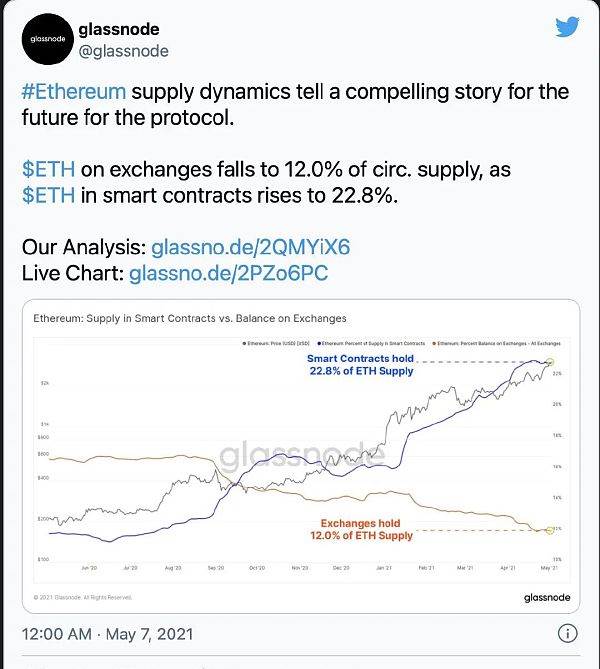Click the Ethereum Price legend dot
The width and height of the screenshot is (600, 669).
[x=244, y=343]
